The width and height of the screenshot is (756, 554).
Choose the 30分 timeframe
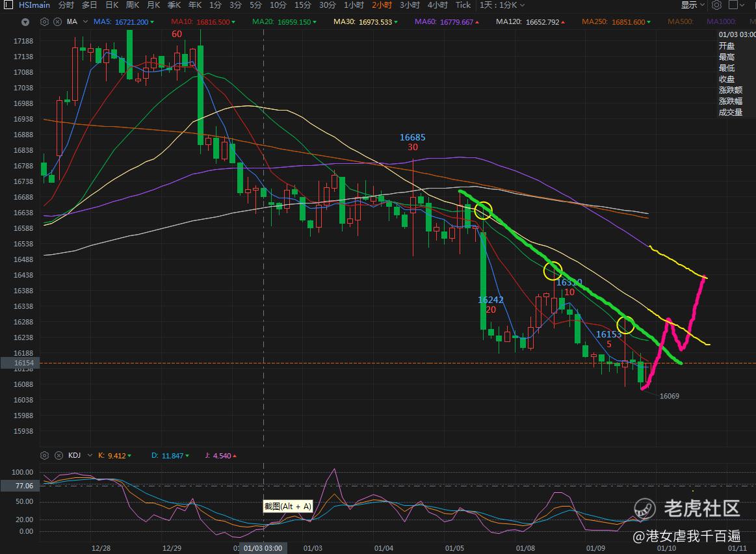click(328, 5)
